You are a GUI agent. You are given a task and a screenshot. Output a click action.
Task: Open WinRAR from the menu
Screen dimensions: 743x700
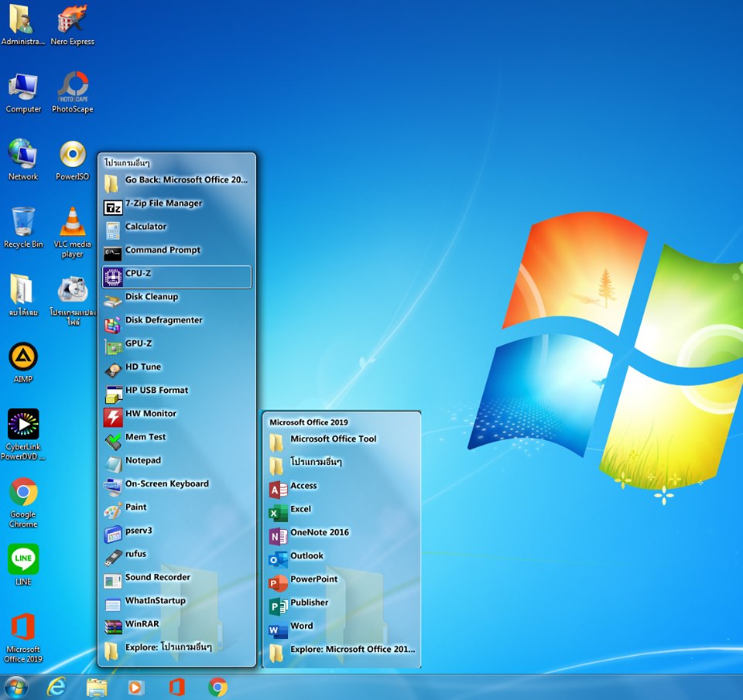click(176, 627)
